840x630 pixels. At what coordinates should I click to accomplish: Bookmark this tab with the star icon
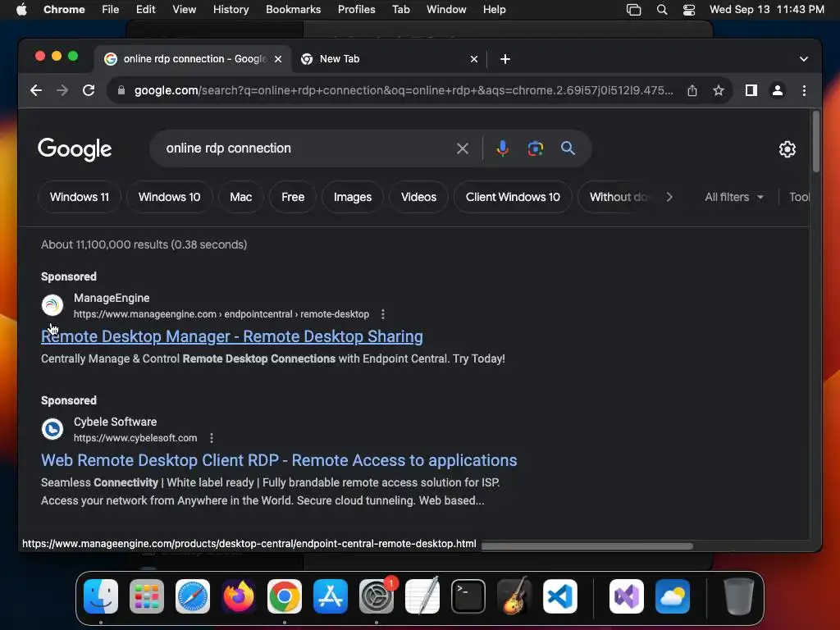[x=719, y=90]
